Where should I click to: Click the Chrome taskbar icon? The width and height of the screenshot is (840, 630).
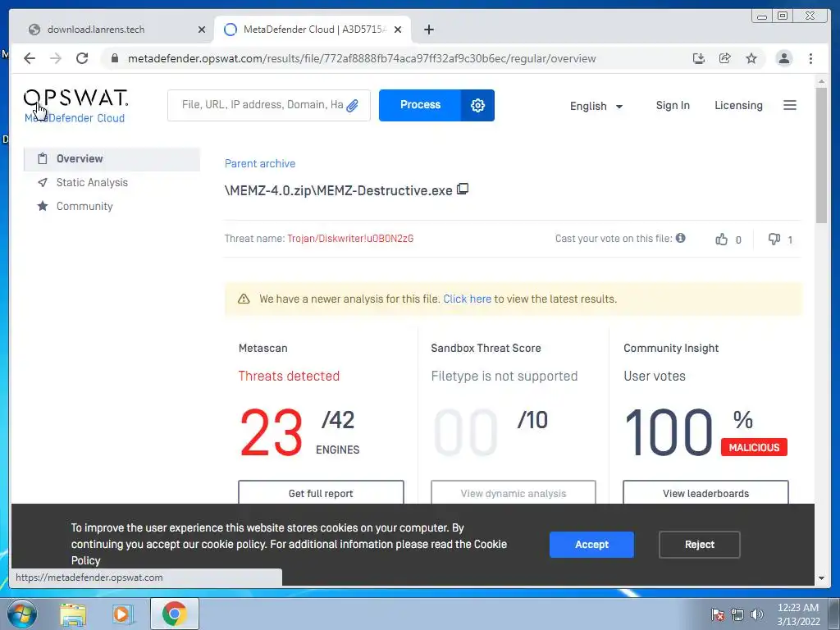point(174,614)
